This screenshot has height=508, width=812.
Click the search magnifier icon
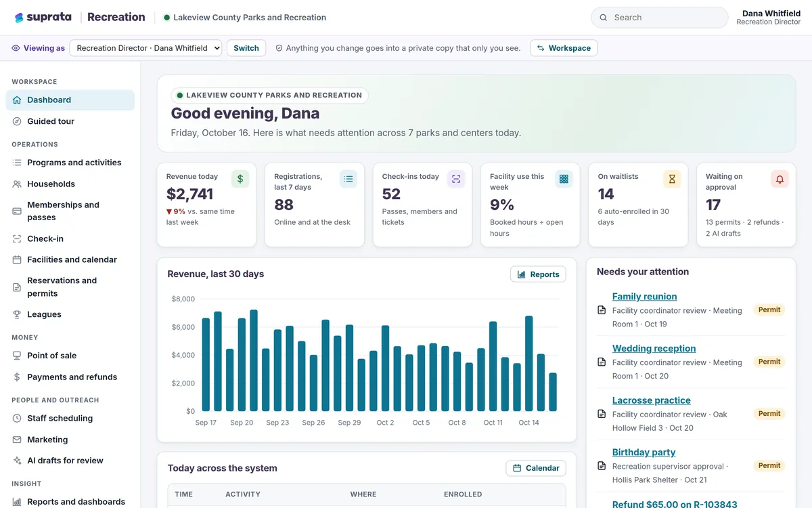(x=603, y=18)
